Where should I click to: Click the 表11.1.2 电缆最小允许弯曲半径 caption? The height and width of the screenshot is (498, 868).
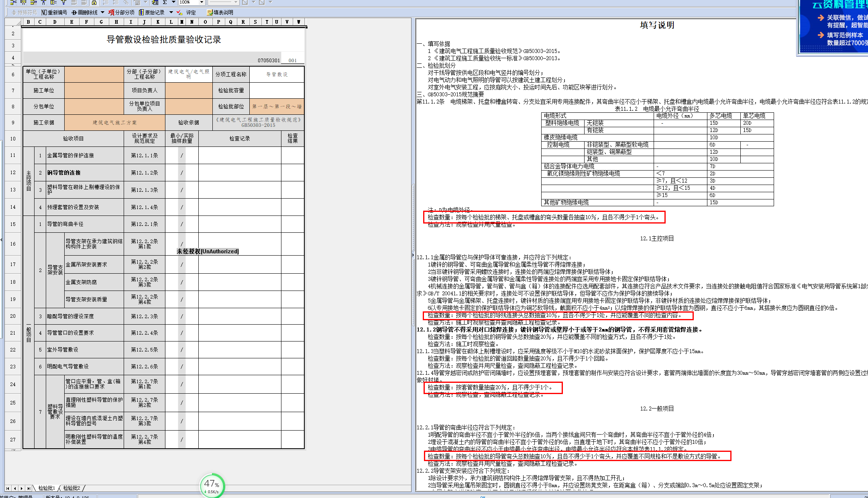click(657, 109)
